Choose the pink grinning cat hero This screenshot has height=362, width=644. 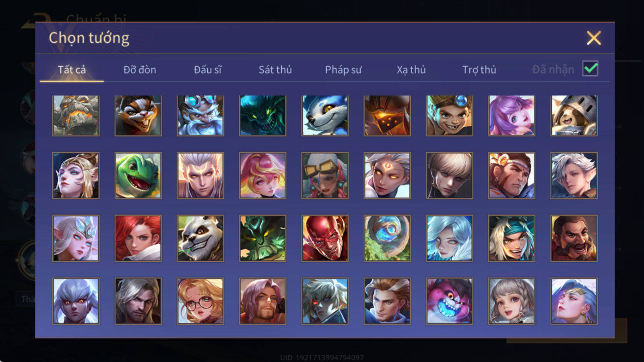(449, 301)
